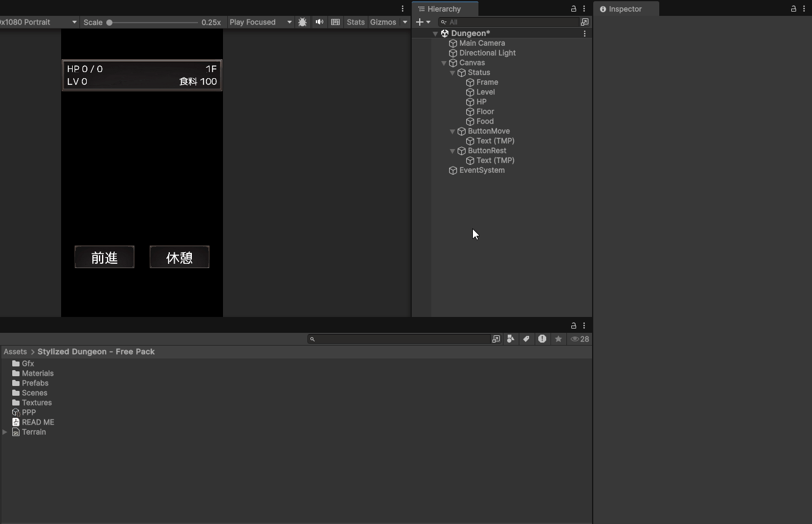This screenshot has height=524, width=812.
Task: Click the favorites star icon
Action: 558,339
